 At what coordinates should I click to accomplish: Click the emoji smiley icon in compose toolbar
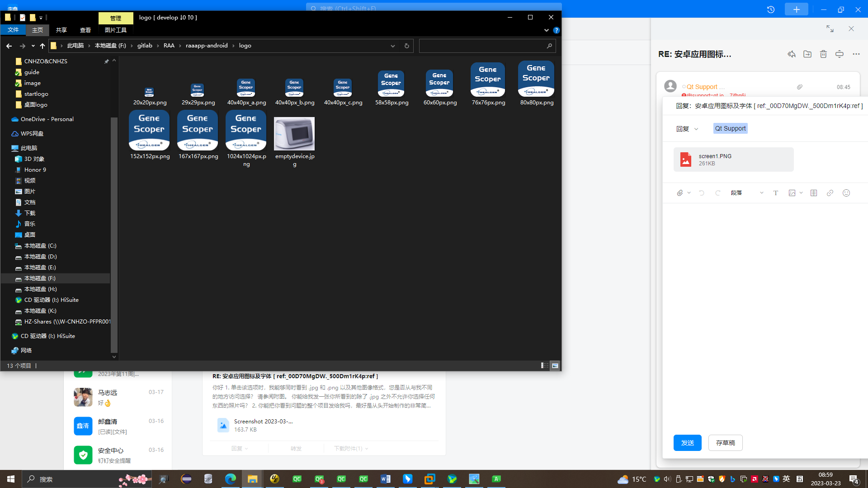tap(846, 193)
